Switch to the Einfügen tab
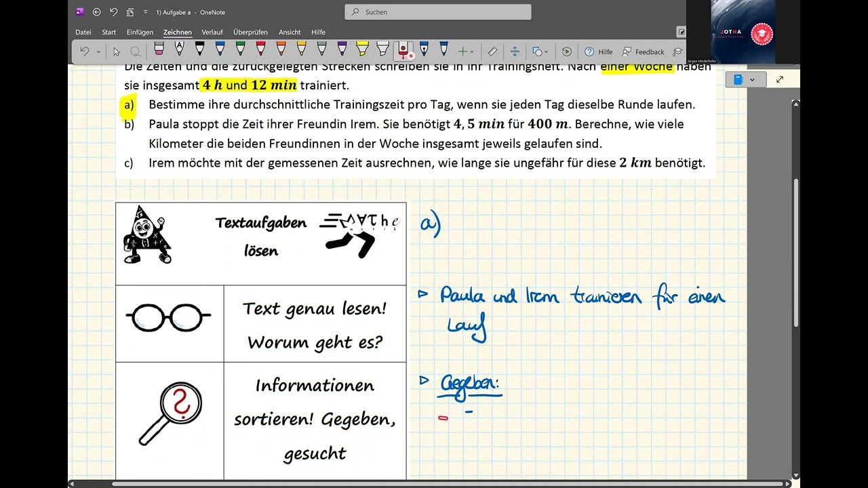The image size is (868, 488). 140,32
